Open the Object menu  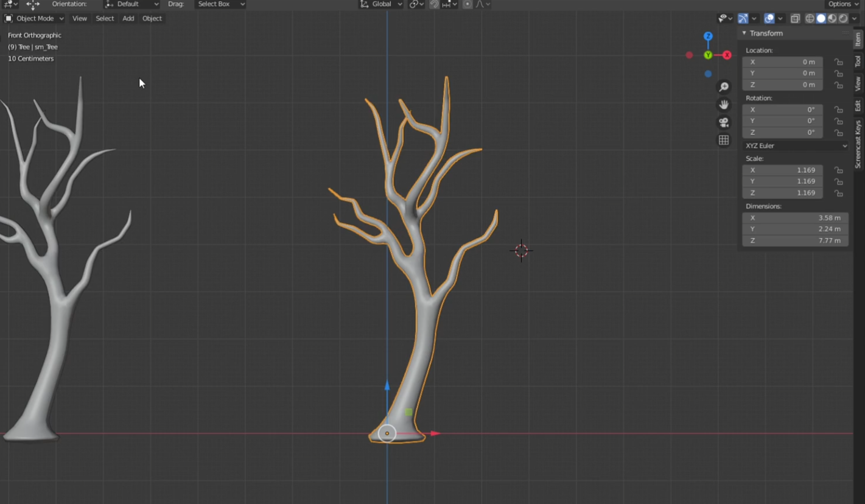152,18
